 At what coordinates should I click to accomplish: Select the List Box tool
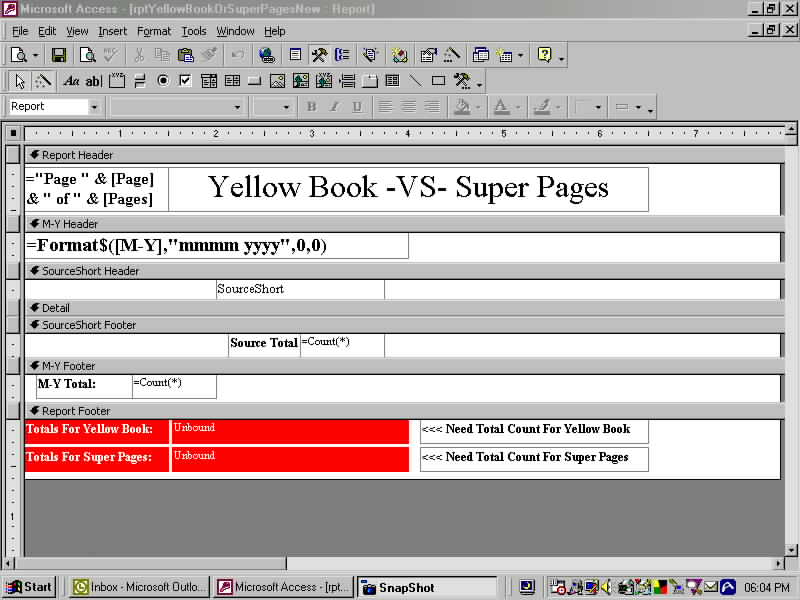(x=232, y=81)
